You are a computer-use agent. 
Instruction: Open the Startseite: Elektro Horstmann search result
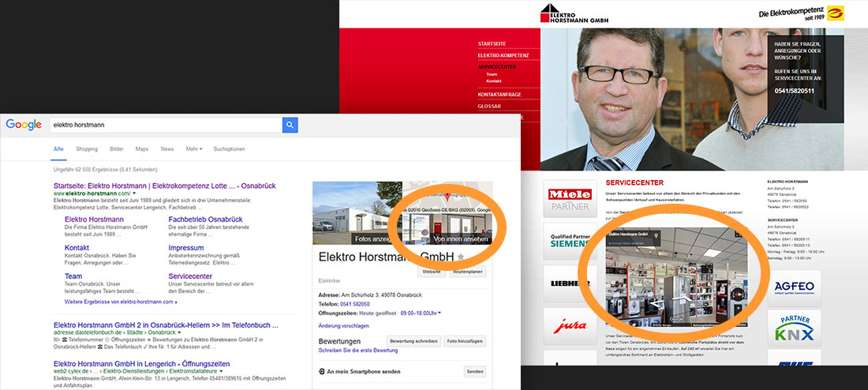[164, 186]
